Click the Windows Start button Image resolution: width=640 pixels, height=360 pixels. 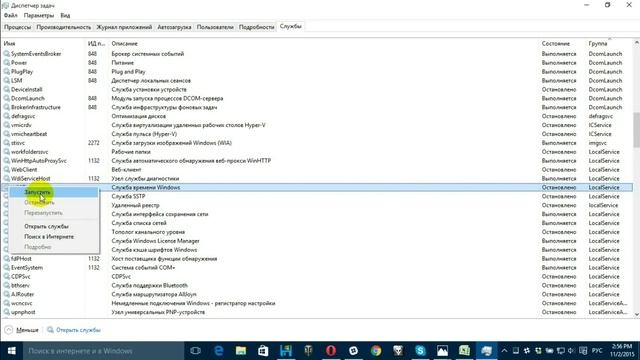[11, 351]
